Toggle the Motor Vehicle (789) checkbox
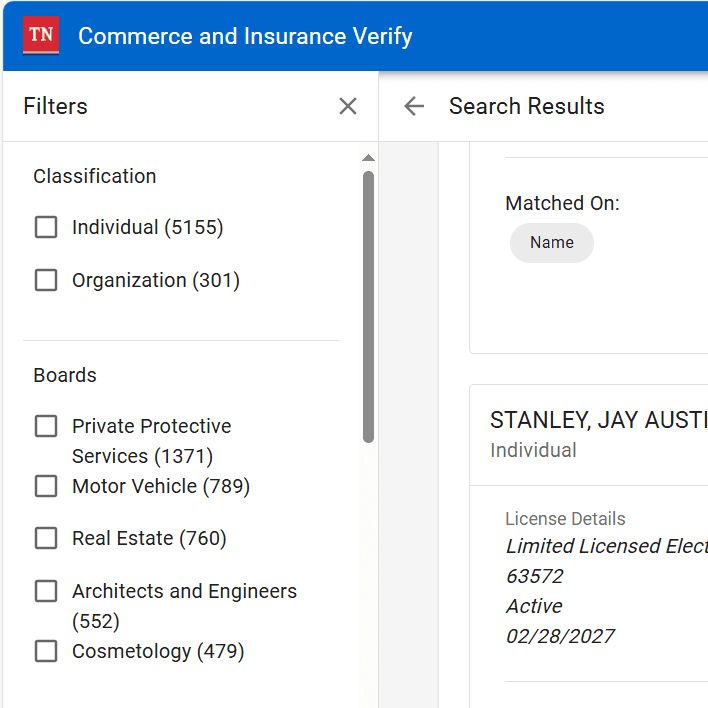 46,486
